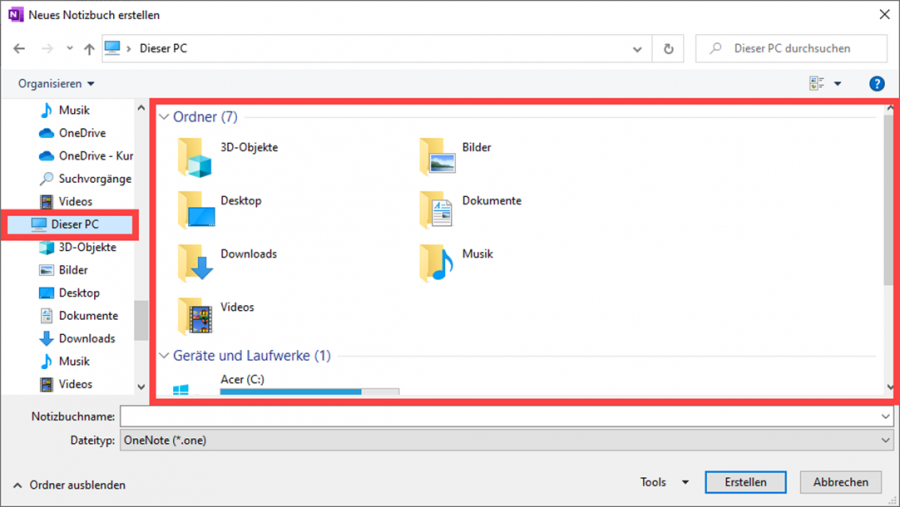900x507 pixels.
Task: Open the blue help icon
Action: [x=876, y=84]
